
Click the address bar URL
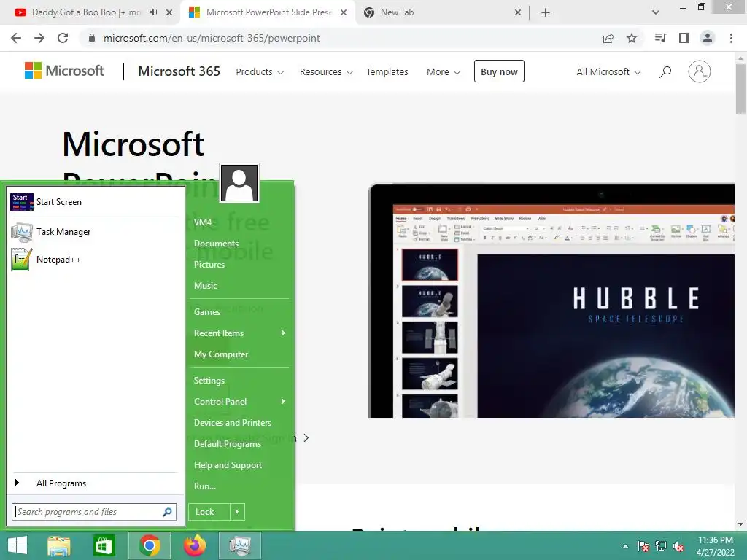212,38
